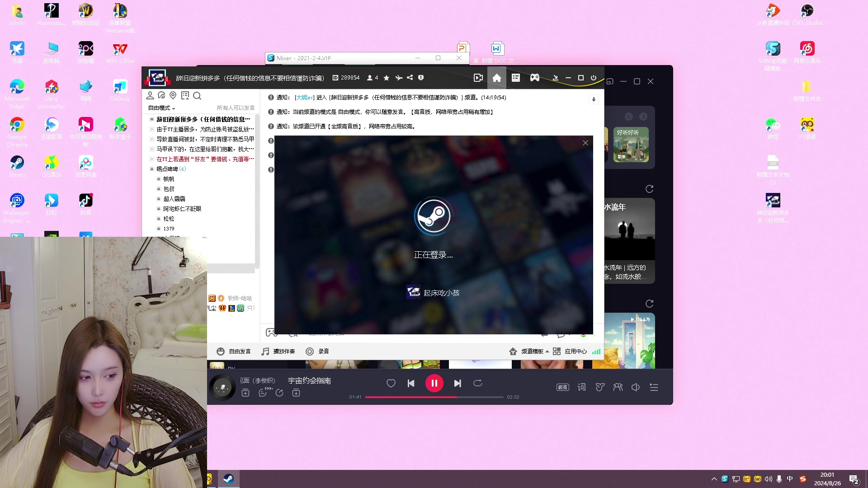This screenshot has width=868, height=488.
Task: Open the 好听好听 playlist thumbnail
Action: [631, 145]
